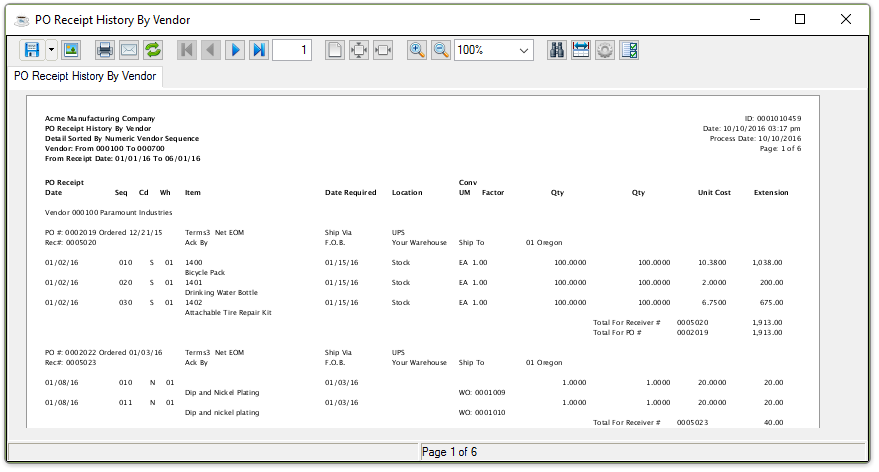The width and height of the screenshot is (879, 472).
Task: Switch to whole page view
Action: tap(335, 50)
